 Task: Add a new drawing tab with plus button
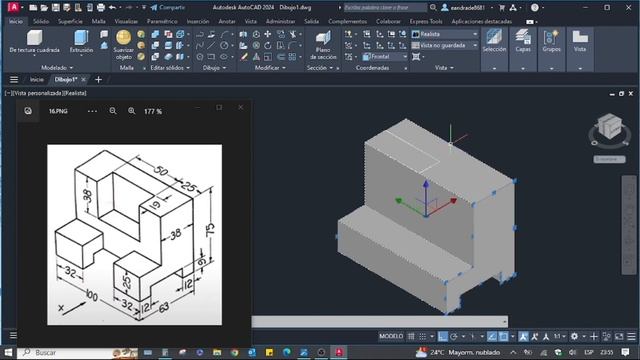(x=98, y=80)
